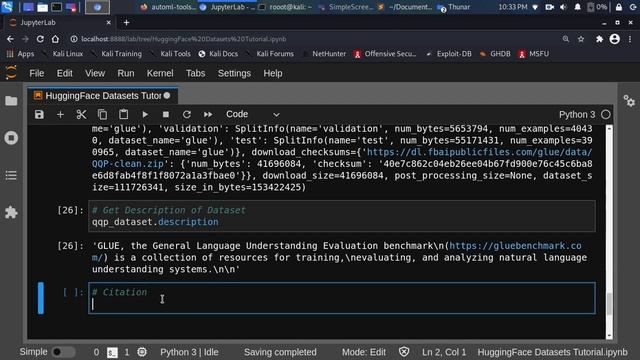Open the cell type Code dropdown

click(x=253, y=114)
